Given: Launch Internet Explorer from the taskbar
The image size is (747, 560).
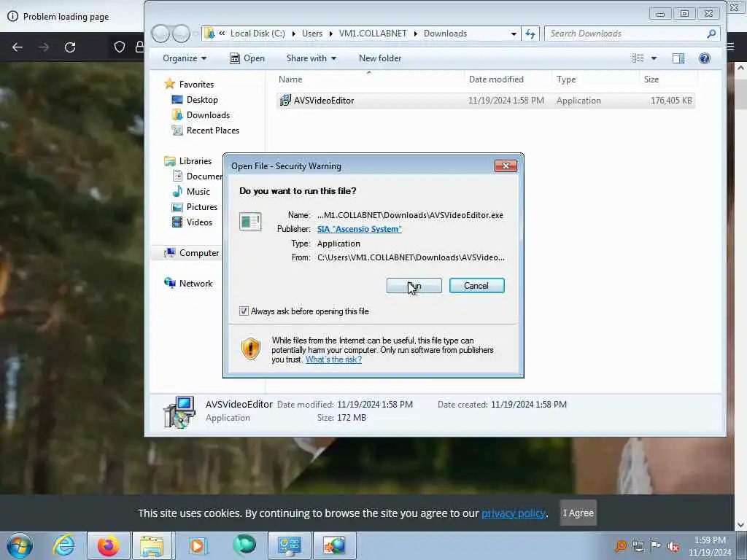Looking at the screenshot, I should coord(64,545).
